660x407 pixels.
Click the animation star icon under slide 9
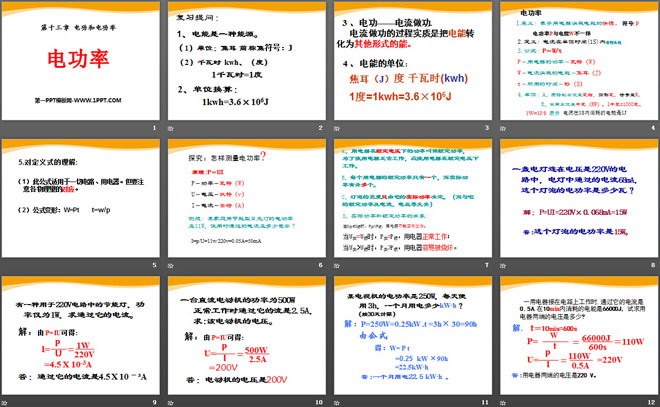point(5,403)
